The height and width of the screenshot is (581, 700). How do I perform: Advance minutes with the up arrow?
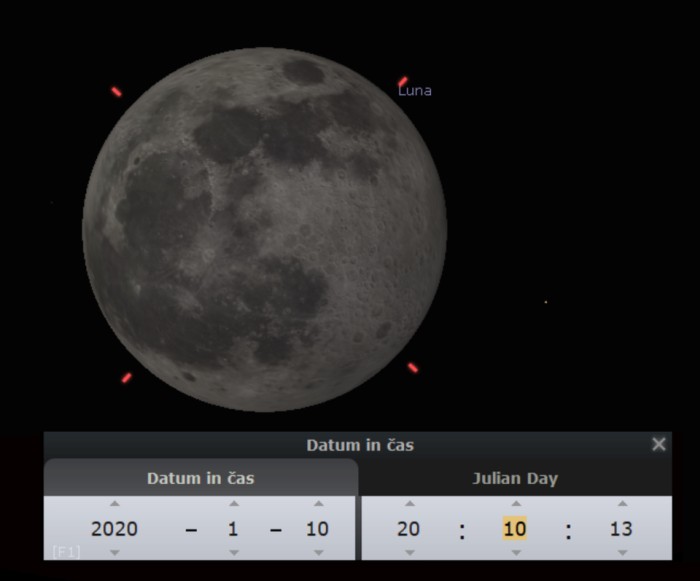[x=515, y=504]
